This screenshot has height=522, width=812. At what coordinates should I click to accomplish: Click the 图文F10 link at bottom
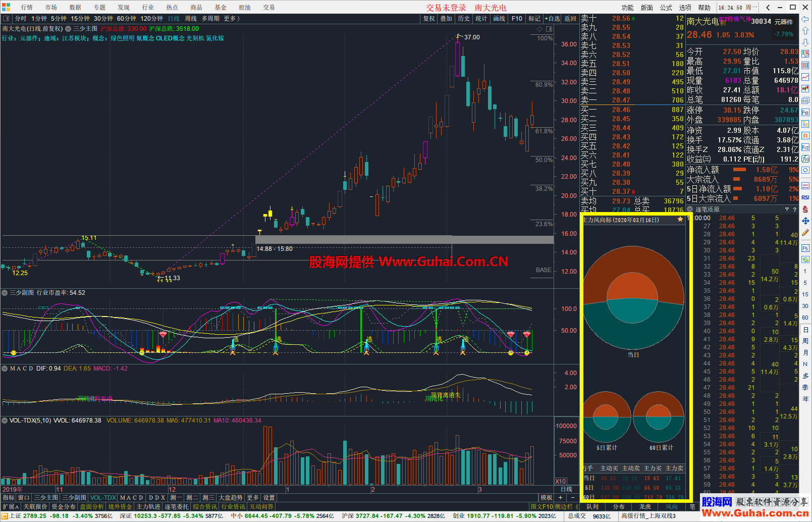pos(542,506)
